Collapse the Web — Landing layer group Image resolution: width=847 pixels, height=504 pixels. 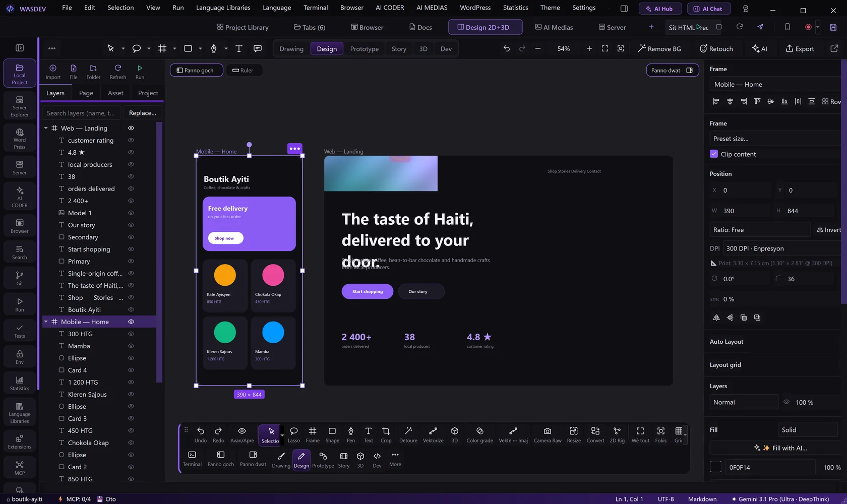[x=46, y=129]
